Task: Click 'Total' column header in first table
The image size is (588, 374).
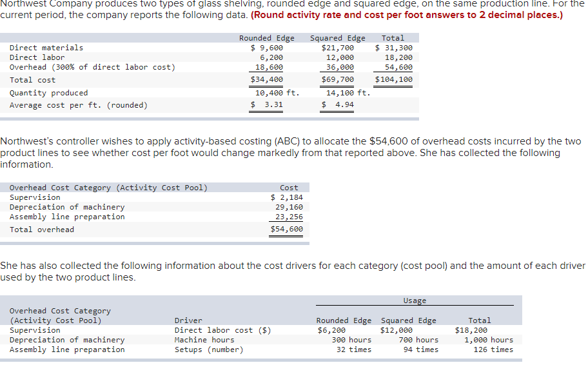Action: tap(393, 38)
